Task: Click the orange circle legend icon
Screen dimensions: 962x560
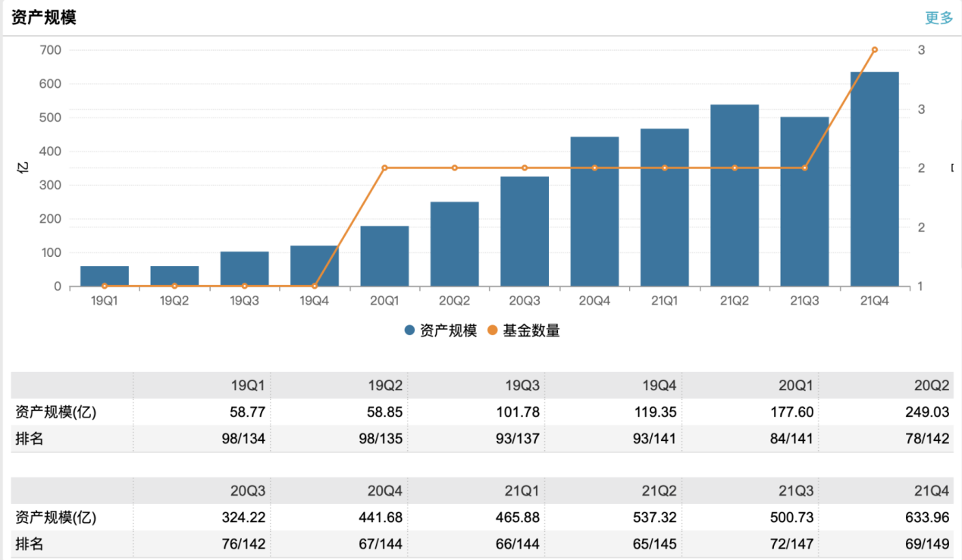Action: click(492, 330)
